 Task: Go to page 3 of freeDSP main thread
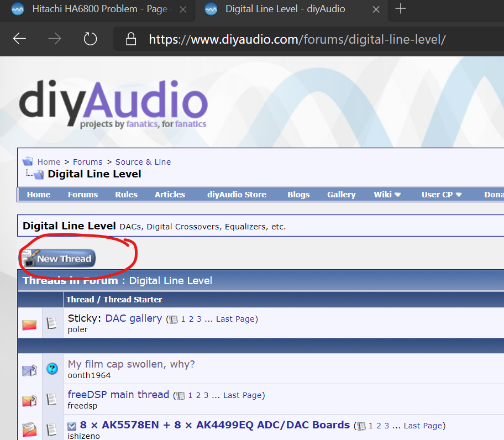[x=206, y=395]
